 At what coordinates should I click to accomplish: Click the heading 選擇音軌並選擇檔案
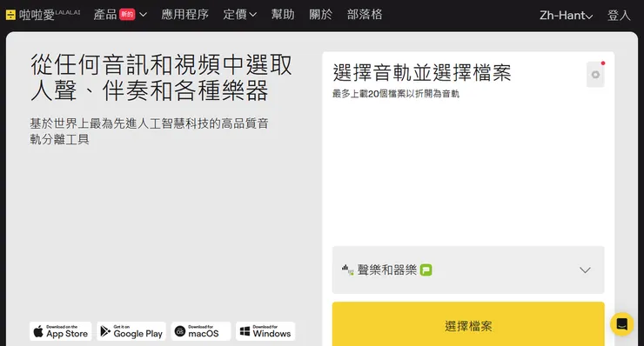tap(422, 73)
